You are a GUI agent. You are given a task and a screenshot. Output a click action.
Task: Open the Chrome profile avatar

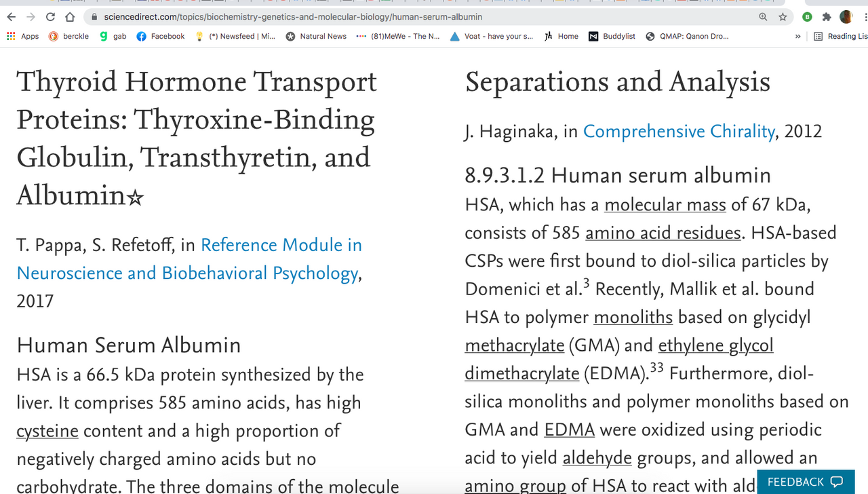click(x=846, y=17)
